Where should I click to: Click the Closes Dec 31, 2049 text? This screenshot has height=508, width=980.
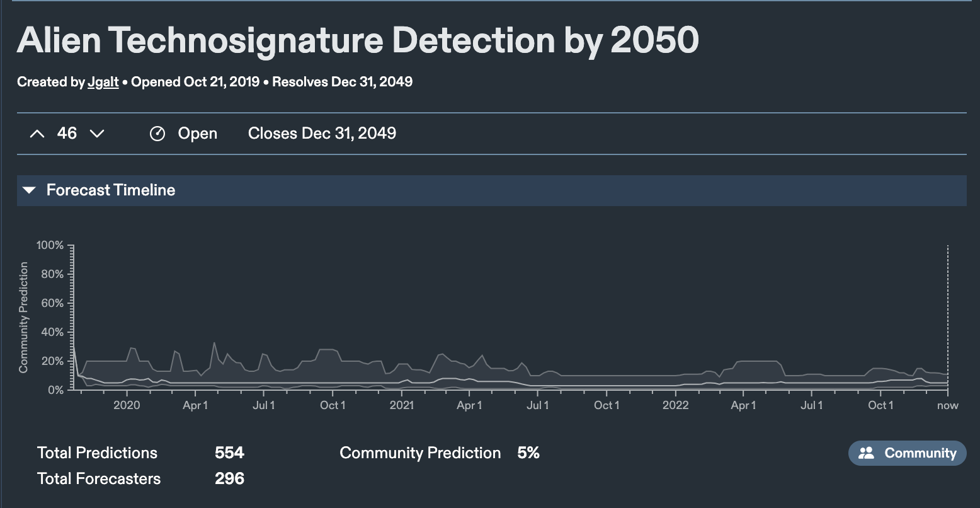(x=322, y=134)
